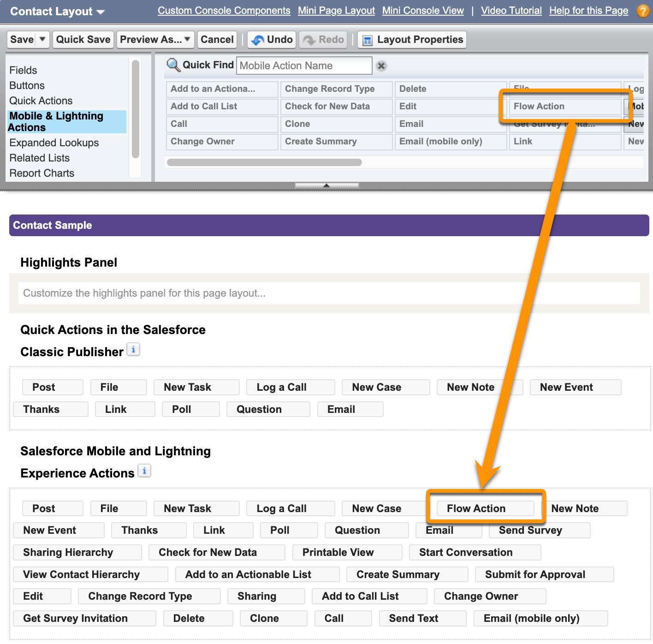Click the Quick Save button
This screenshot has height=644, width=653.
click(83, 40)
